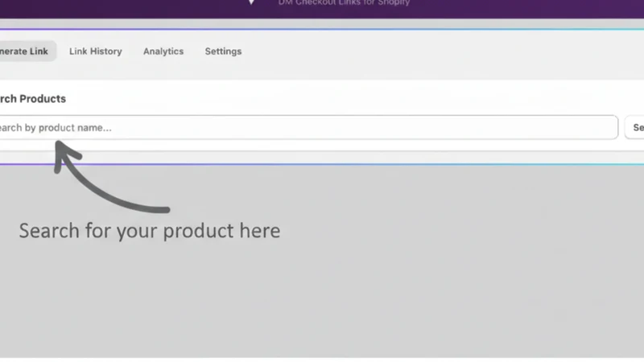This screenshot has height=362, width=644.
Task: Click the Search Products heading
Action: [32, 99]
